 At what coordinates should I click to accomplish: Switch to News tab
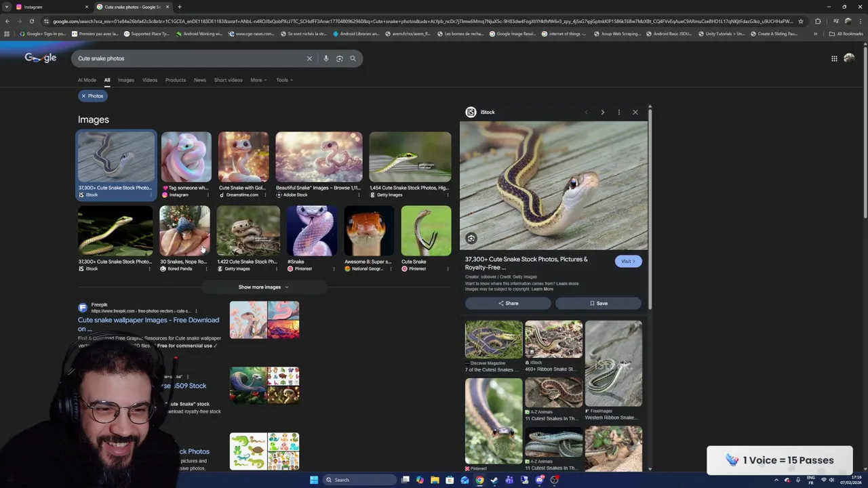point(200,80)
